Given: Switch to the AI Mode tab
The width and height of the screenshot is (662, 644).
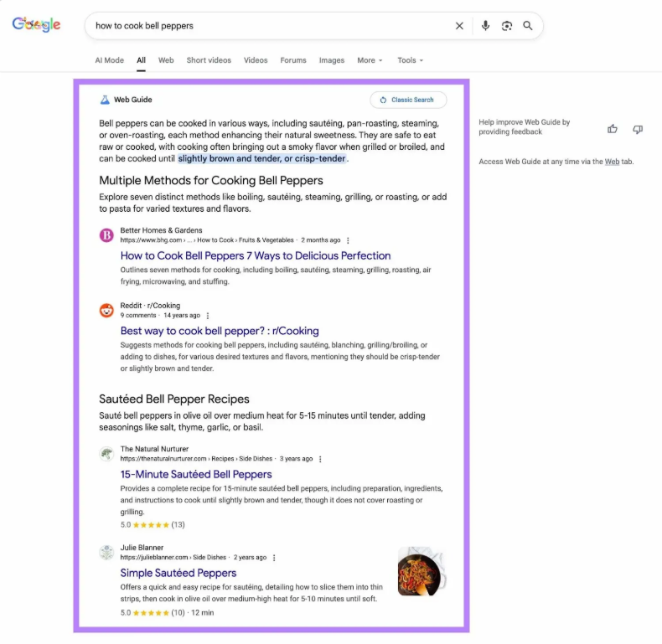Looking at the screenshot, I should 109,60.
